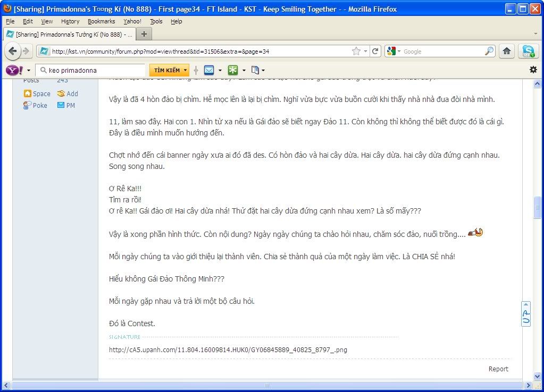Click the Yahoo search magnifier icon
The height and width of the screenshot is (392, 544).
[x=44, y=70]
